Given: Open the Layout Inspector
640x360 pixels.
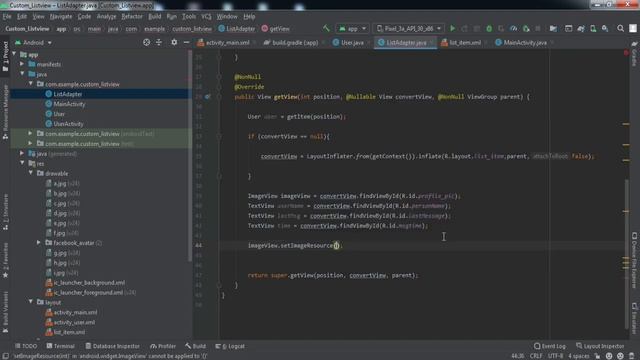Looking at the screenshot, I should 600,346.
